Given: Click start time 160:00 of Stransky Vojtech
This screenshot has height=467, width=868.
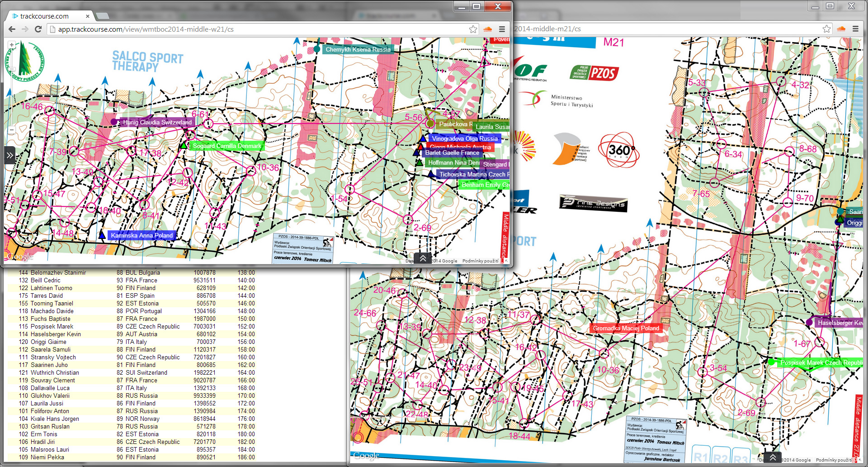Looking at the screenshot, I should point(246,357).
